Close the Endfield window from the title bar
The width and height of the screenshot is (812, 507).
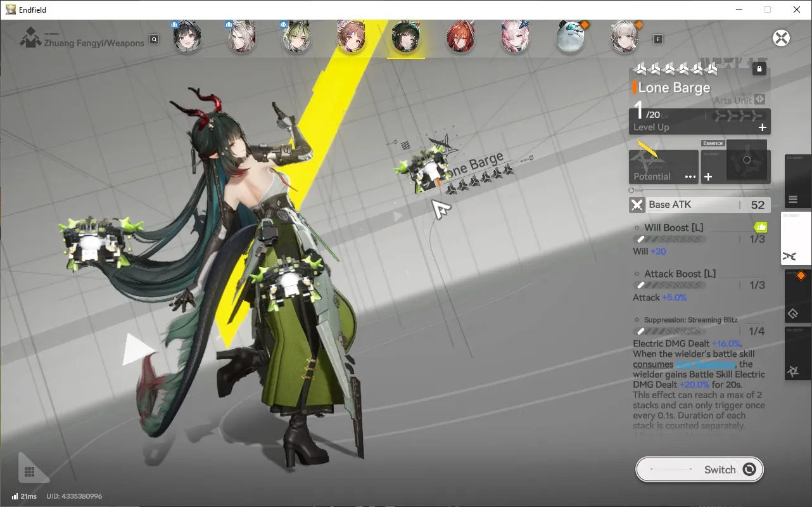tap(797, 10)
